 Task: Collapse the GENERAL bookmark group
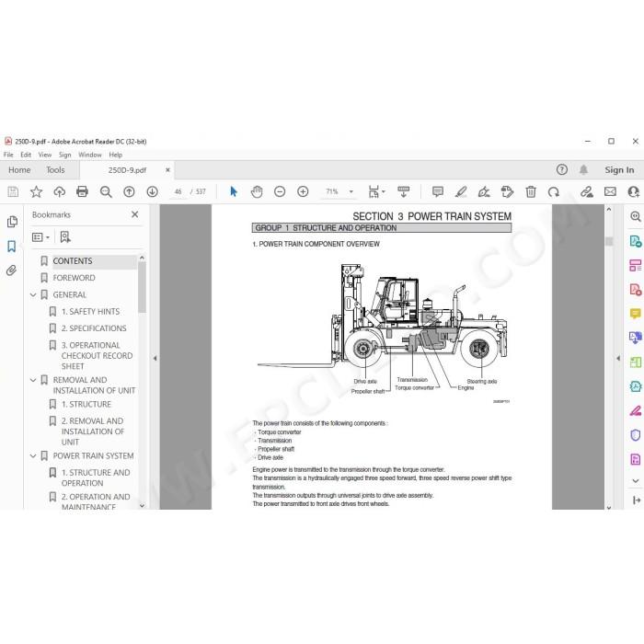(x=33, y=295)
